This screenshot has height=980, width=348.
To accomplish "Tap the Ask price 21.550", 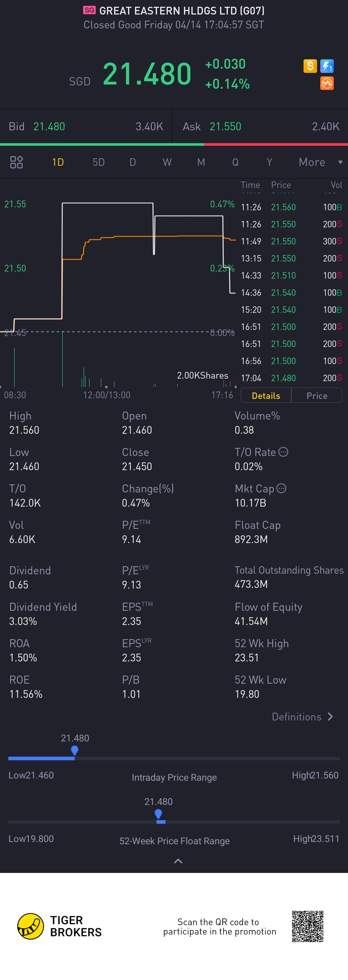I will (226, 126).
